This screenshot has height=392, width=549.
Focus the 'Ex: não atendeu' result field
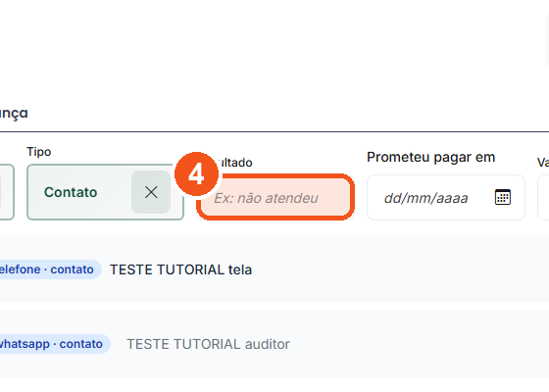click(275, 197)
